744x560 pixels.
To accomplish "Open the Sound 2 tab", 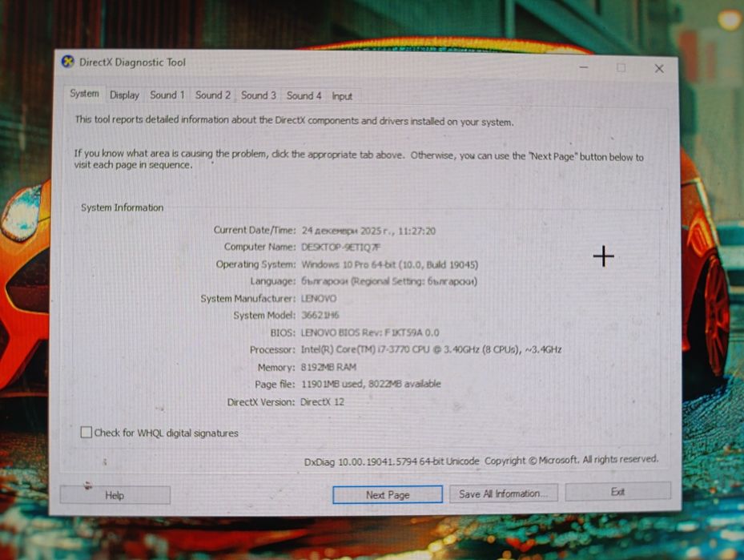I will [x=212, y=95].
